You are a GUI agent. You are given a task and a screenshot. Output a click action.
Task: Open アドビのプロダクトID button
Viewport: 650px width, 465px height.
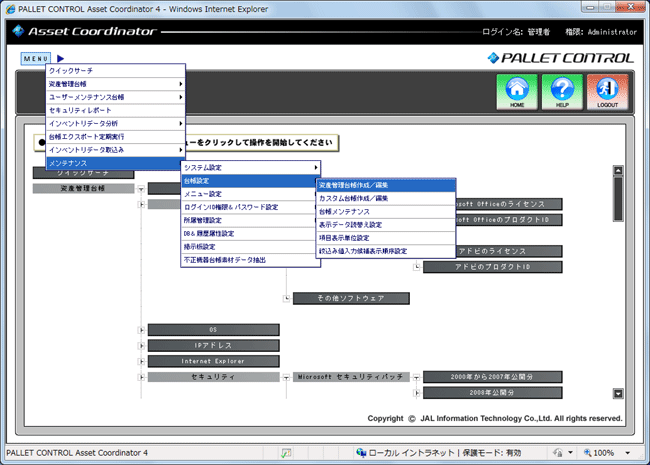coord(492,267)
